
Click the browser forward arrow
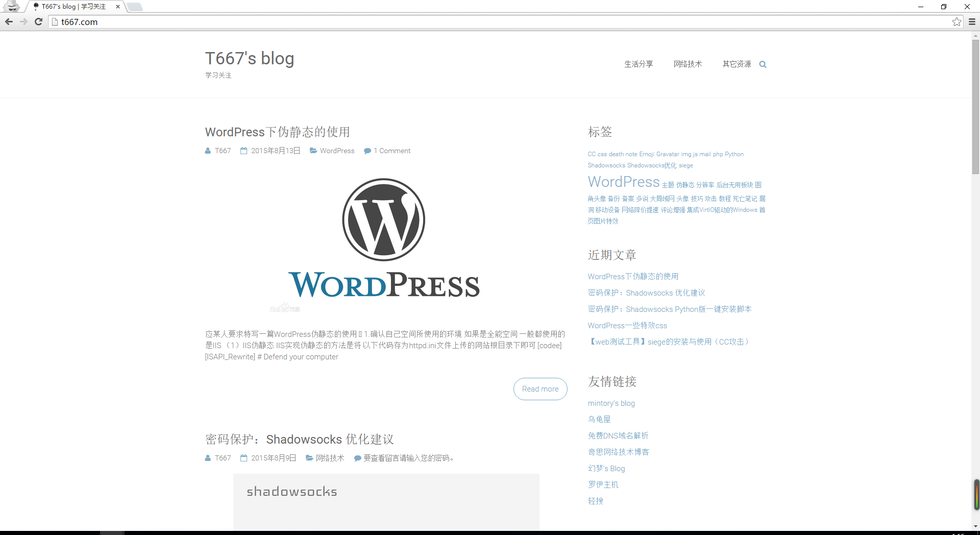[x=23, y=22]
